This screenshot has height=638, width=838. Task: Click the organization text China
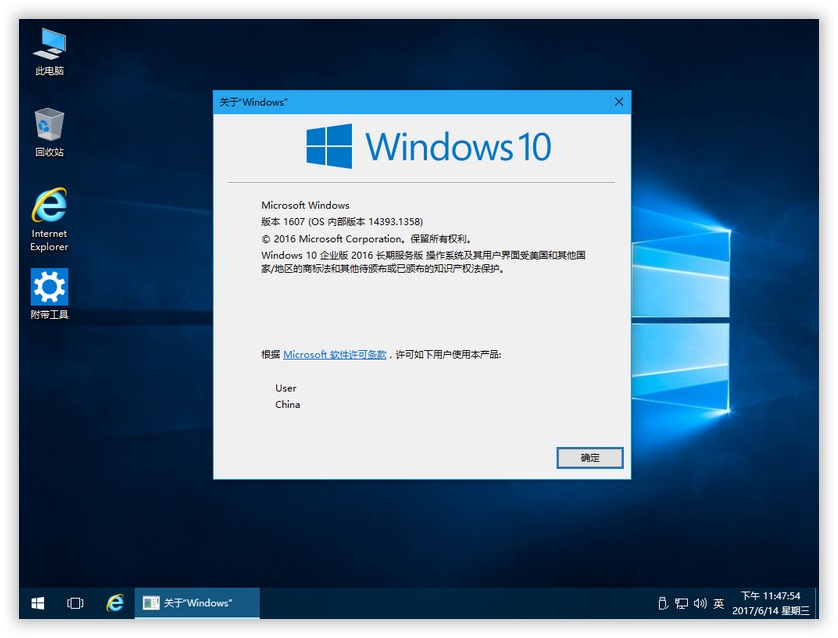(288, 404)
